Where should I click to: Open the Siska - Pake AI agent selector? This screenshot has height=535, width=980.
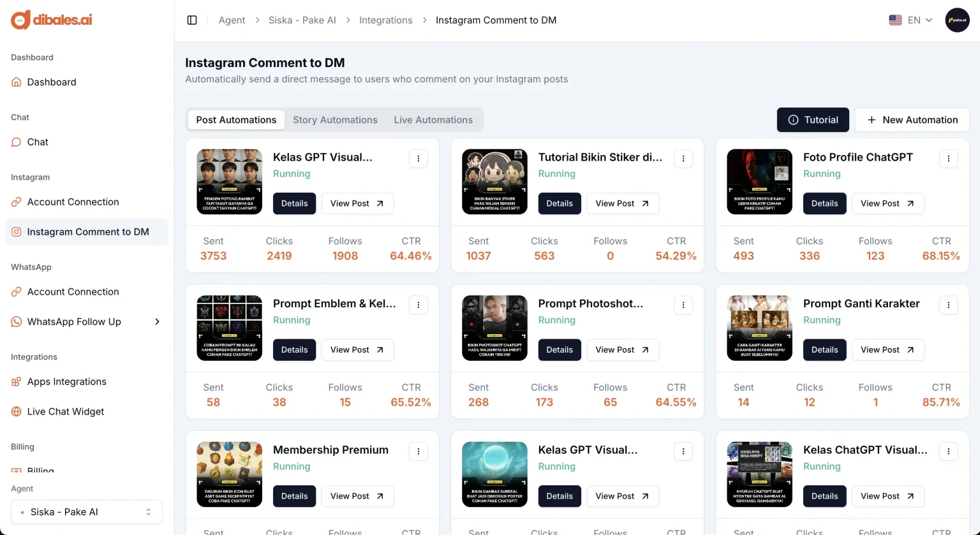pyautogui.click(x=87, y=512)
